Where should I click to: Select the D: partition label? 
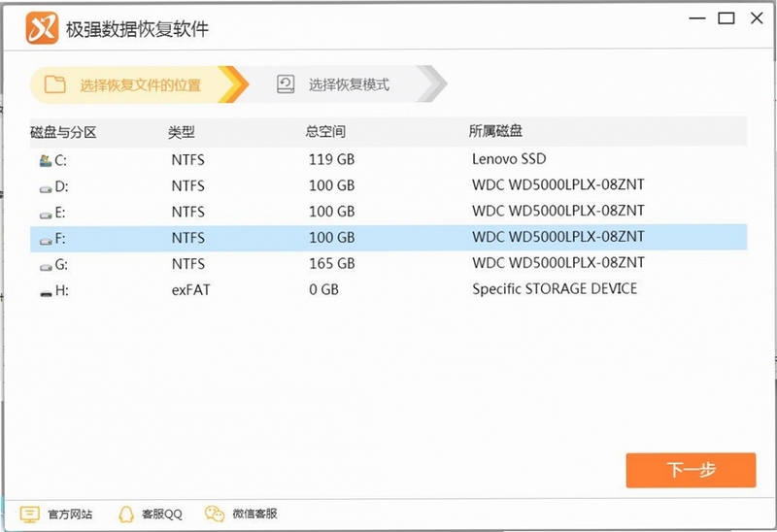[x=61, y=186]
